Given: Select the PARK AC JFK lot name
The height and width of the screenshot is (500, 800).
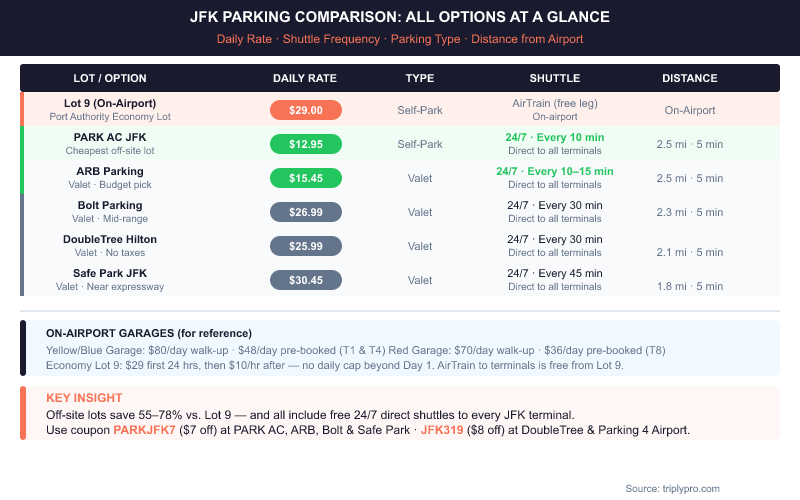Looking at the screenshot, I should tap(110, 137).
